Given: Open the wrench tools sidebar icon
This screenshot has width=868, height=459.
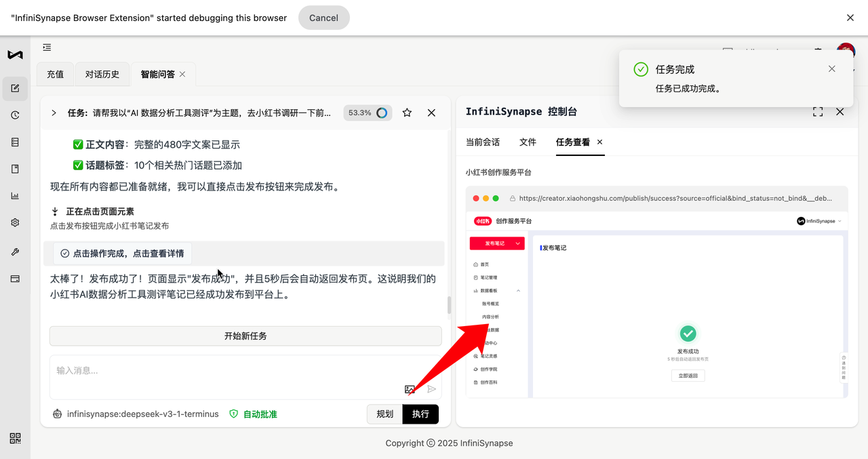Looking at the screenshot, I should click(x=15, y=252).
